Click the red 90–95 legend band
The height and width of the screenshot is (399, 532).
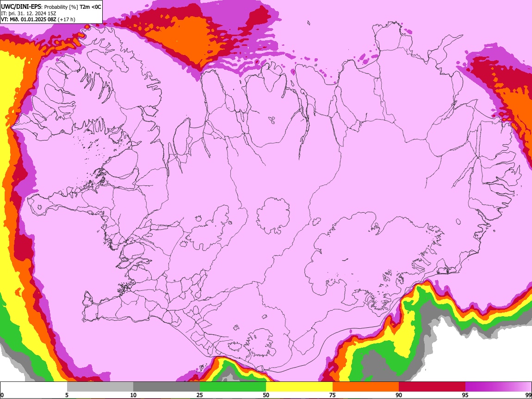[432, 387]
